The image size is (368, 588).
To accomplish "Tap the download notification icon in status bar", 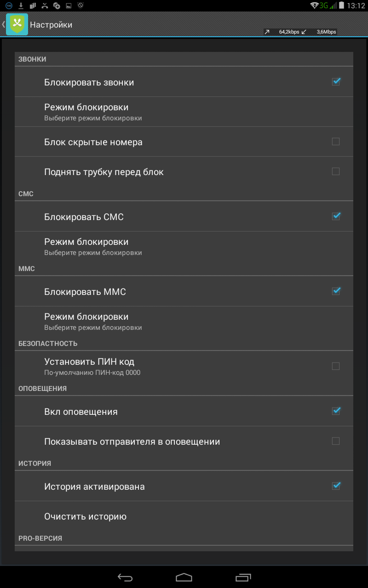I will pyautogui.click(x=21, y=6).
